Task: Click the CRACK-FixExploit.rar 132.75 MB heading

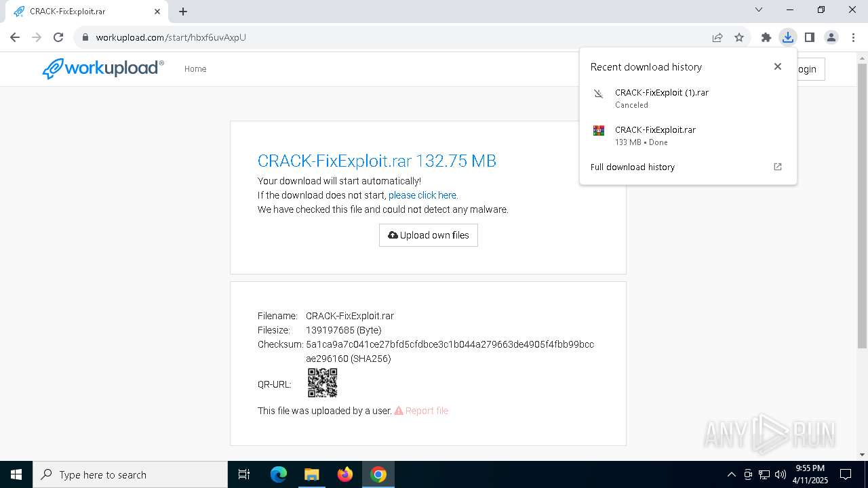Action: tap(377, 161)
